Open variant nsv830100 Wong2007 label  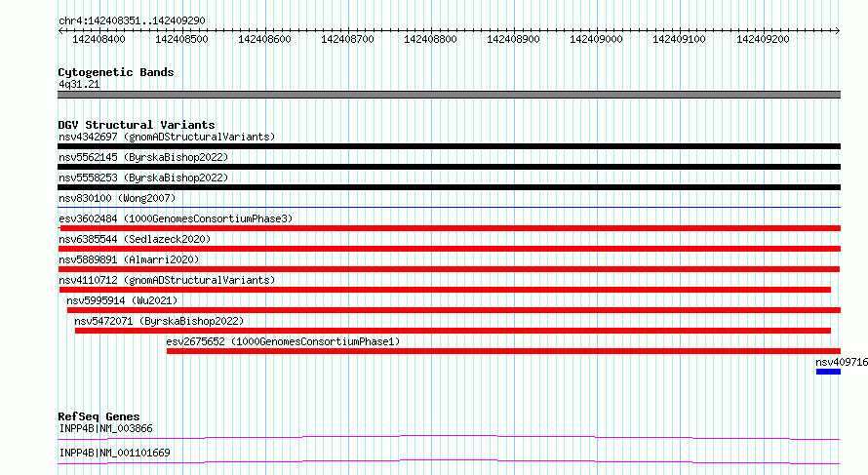tap(117, 198)
